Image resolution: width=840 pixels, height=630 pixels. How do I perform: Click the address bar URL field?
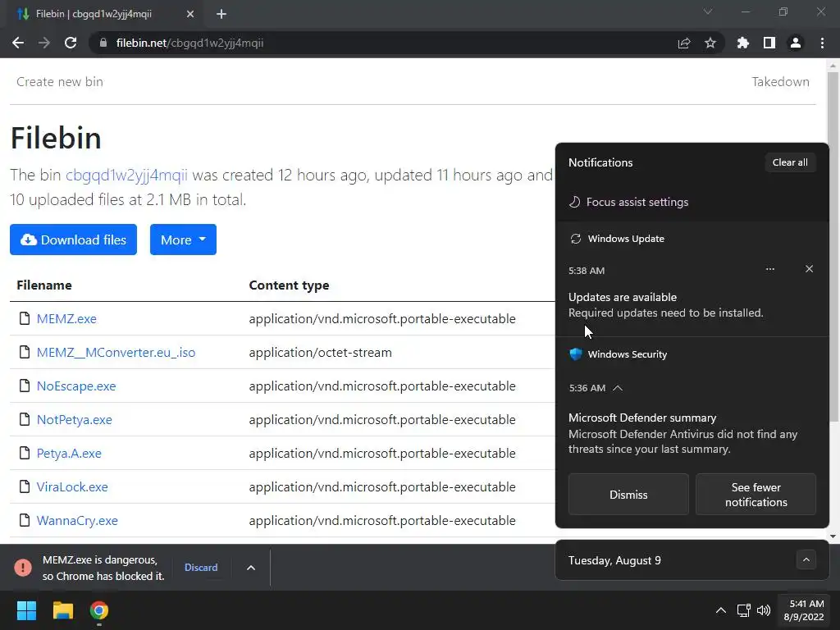tap(369, 43)
